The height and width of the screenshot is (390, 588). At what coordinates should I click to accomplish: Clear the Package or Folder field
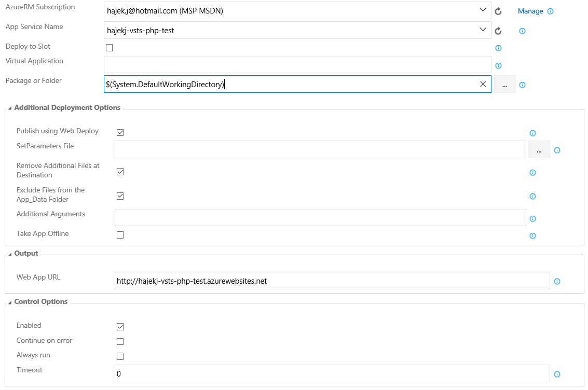(483, 84)
